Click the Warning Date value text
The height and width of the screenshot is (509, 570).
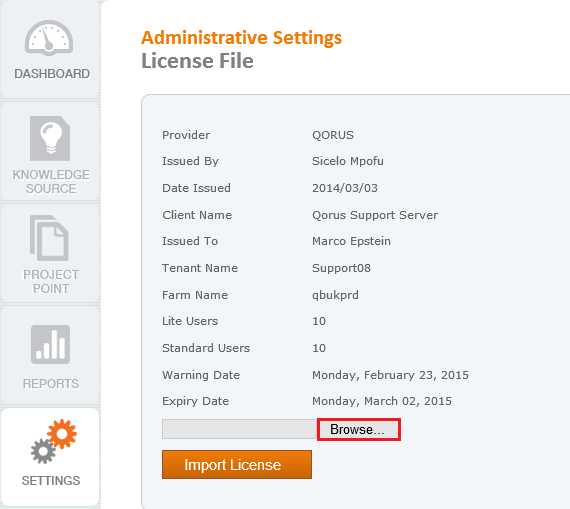[390, 375]
